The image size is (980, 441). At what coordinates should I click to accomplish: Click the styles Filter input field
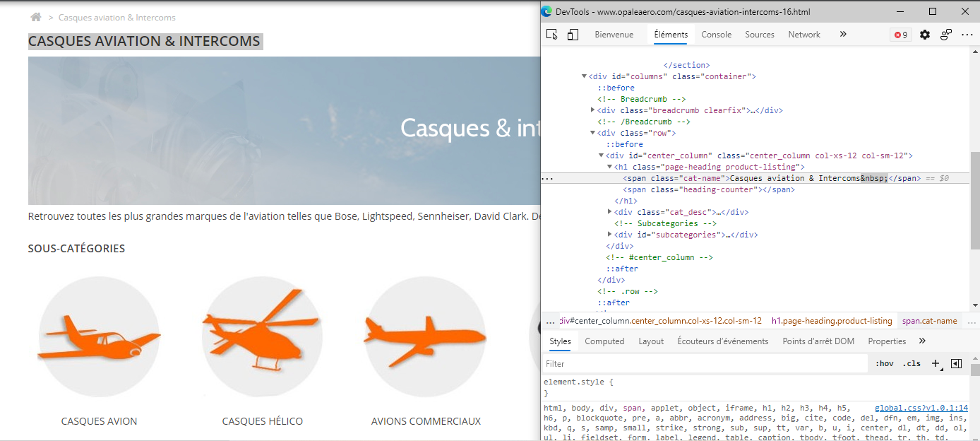click(705, 363)
